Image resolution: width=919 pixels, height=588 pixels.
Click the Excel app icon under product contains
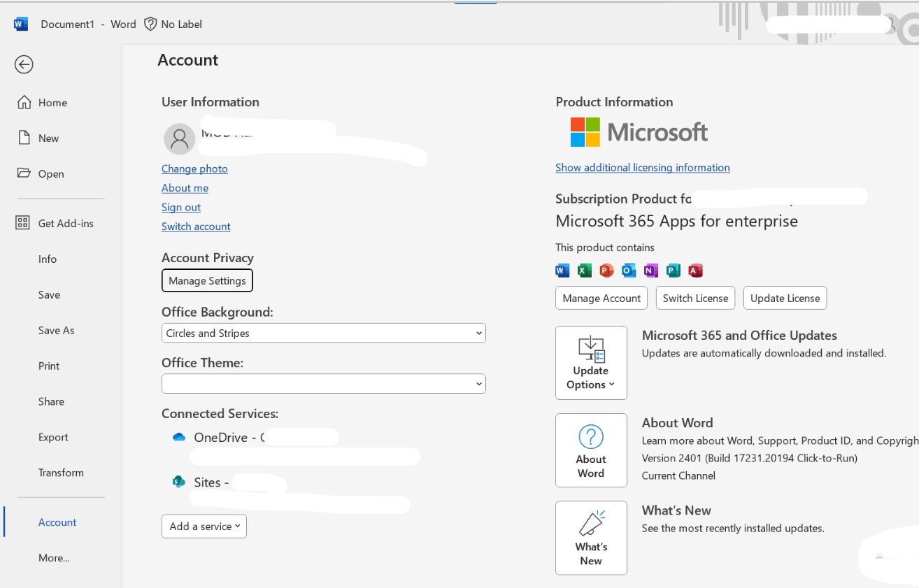tap(584, 271)
